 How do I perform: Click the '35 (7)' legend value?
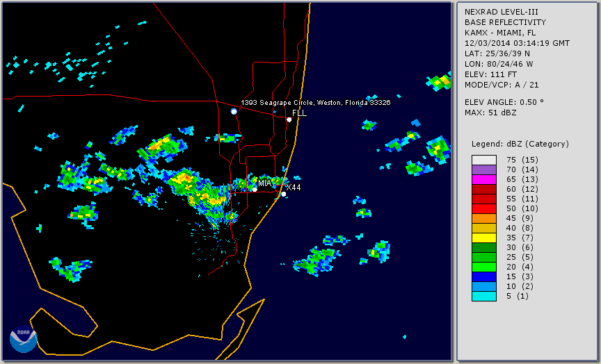[520, 238]
